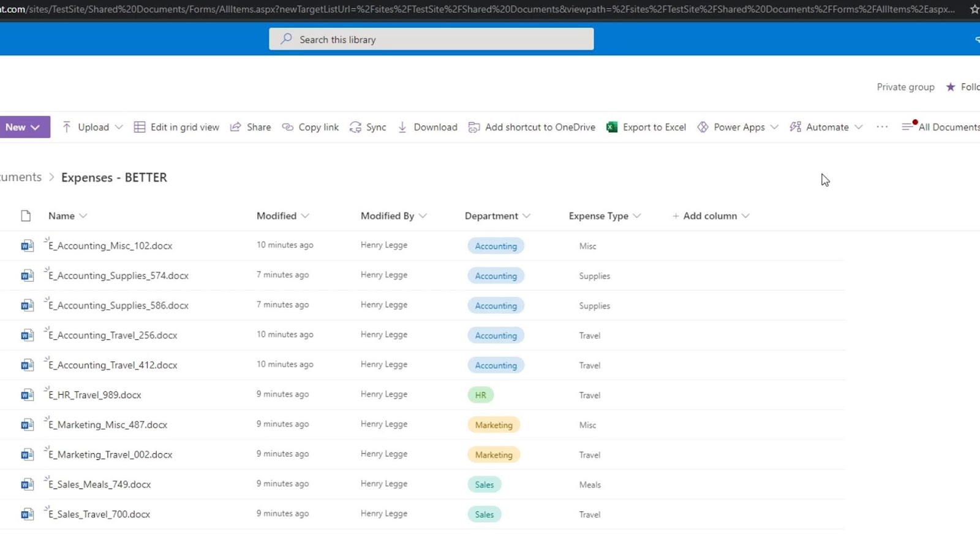This screenshot has width=980, height=551.
Task: Open the more options ellipsis menu
Action: pyautogui.click(x=882, y=127)
